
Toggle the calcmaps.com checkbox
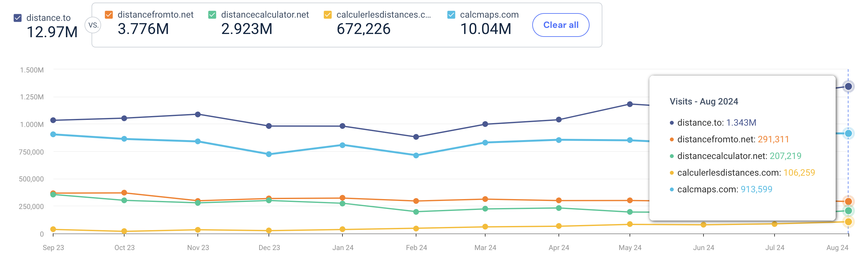pos(451,15)
